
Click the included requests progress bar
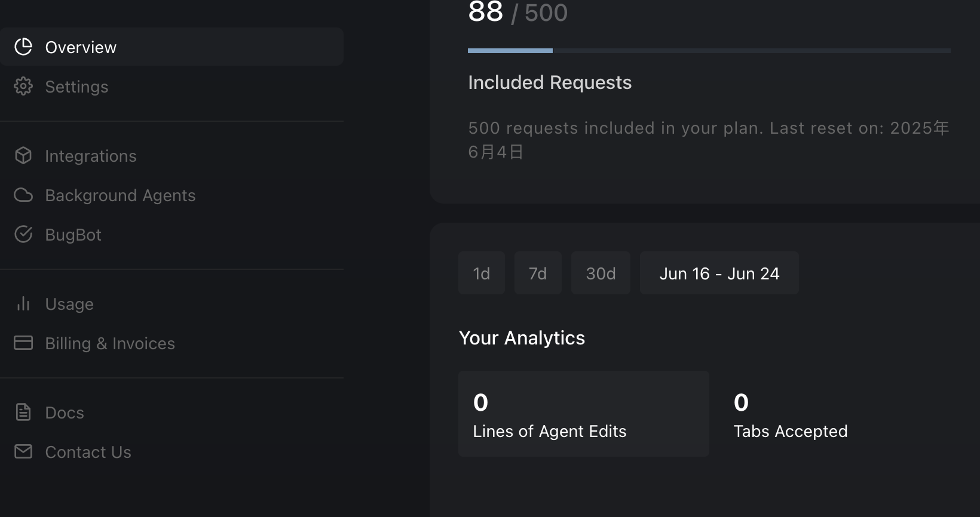709,51
